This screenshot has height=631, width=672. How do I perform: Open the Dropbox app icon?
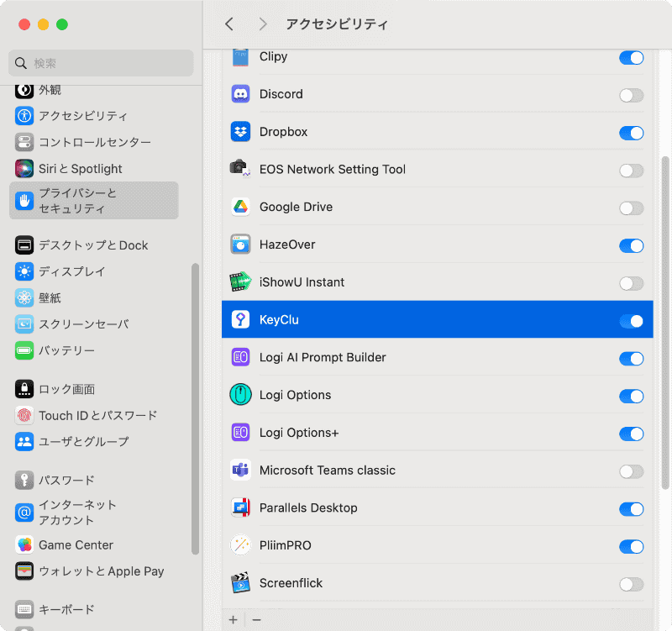(x=240, y=132)
